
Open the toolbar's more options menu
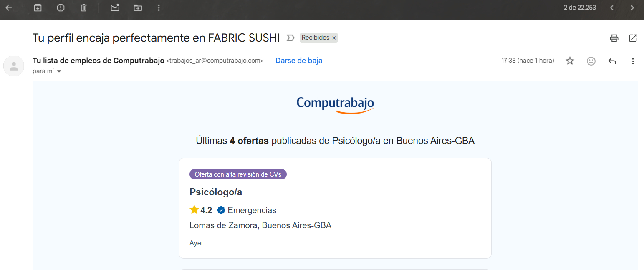158,8
